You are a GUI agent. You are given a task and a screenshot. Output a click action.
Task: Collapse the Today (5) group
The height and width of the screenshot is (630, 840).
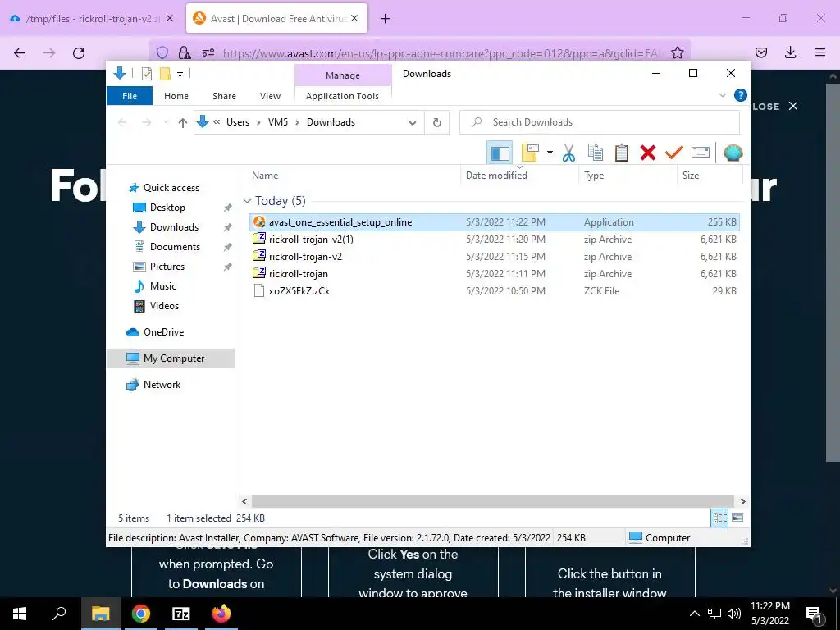[x=247, y=201]
